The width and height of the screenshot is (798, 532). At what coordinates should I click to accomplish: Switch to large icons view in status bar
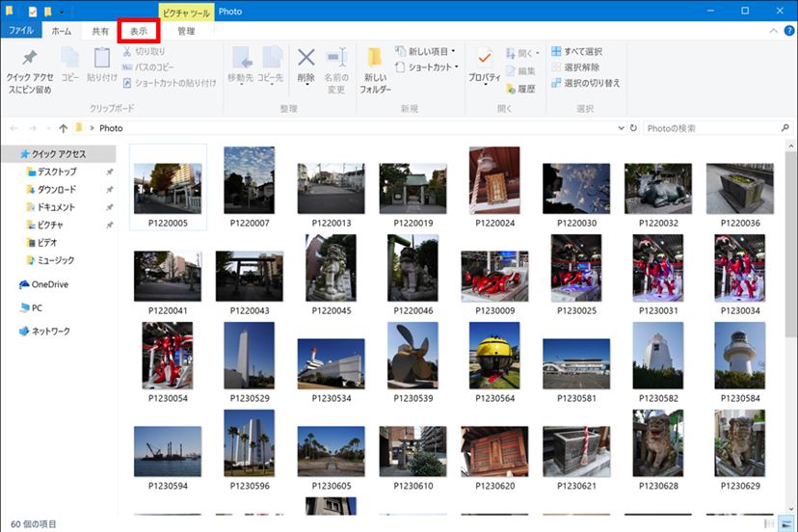[x=786, y=524]
